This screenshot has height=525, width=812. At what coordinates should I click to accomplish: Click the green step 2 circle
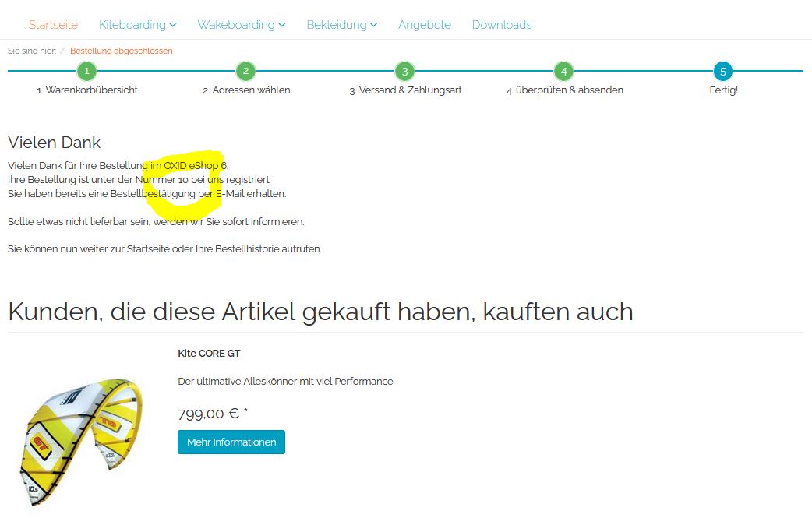click(x=245, y=72)
